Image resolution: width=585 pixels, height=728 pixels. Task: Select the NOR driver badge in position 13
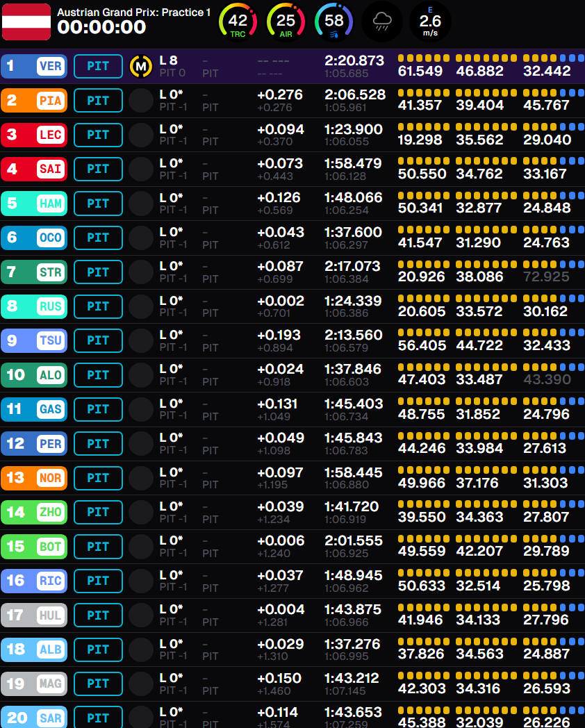click(x=34, y=478)
